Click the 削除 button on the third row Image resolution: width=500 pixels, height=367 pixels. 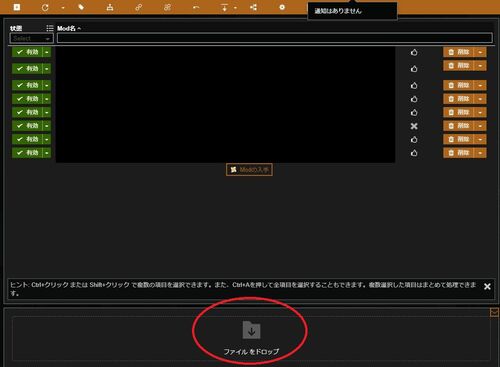pos(458,85)
